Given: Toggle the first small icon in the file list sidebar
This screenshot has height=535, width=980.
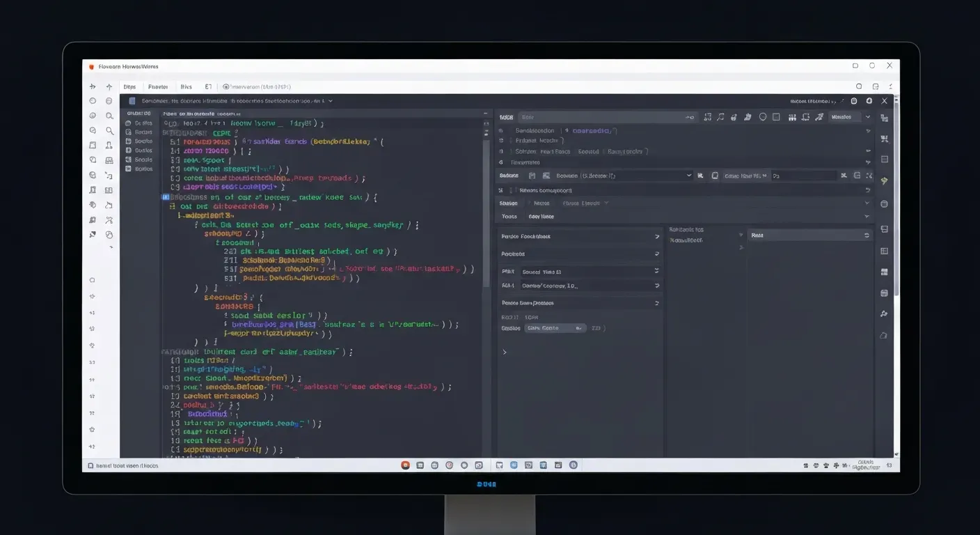Looking at the screenshot, I should click(x=129, y=123).
